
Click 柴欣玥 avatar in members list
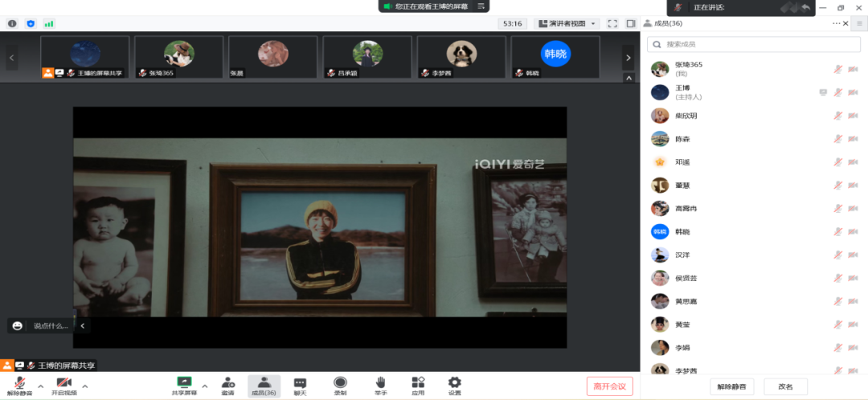click(659, 116)
